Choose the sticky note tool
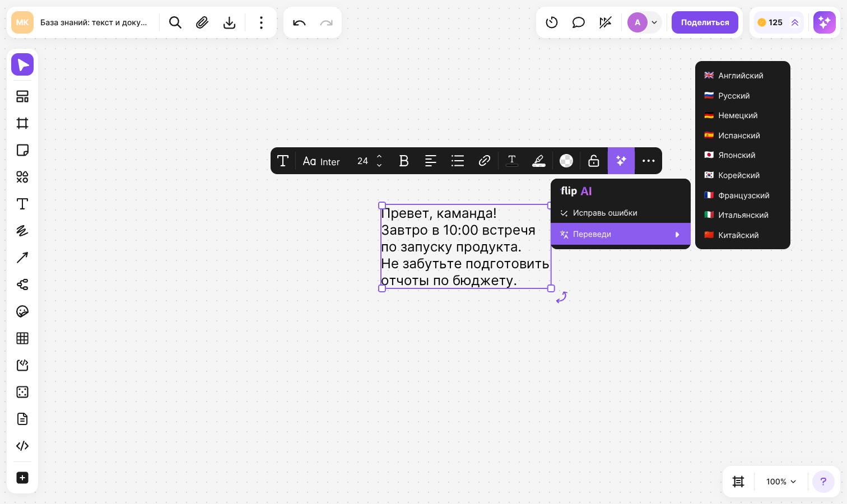Screen dimensions: 847x504 pos(22,150)
